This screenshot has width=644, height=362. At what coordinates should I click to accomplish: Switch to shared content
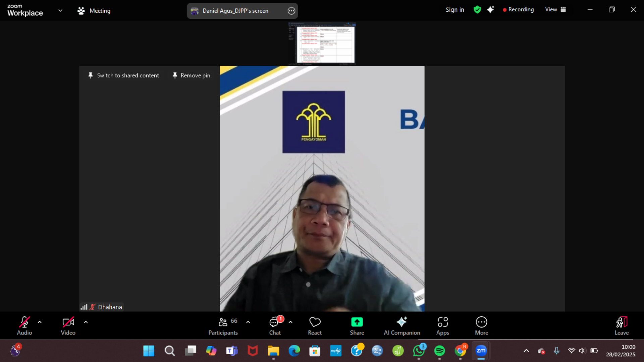click(x=123, y=75)
